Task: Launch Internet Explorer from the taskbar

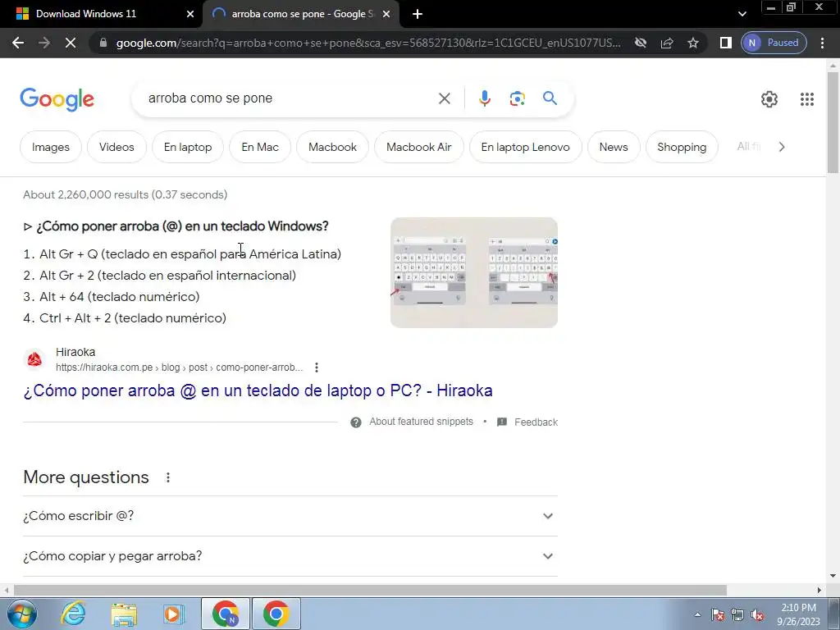Action: tap(72, 614)
